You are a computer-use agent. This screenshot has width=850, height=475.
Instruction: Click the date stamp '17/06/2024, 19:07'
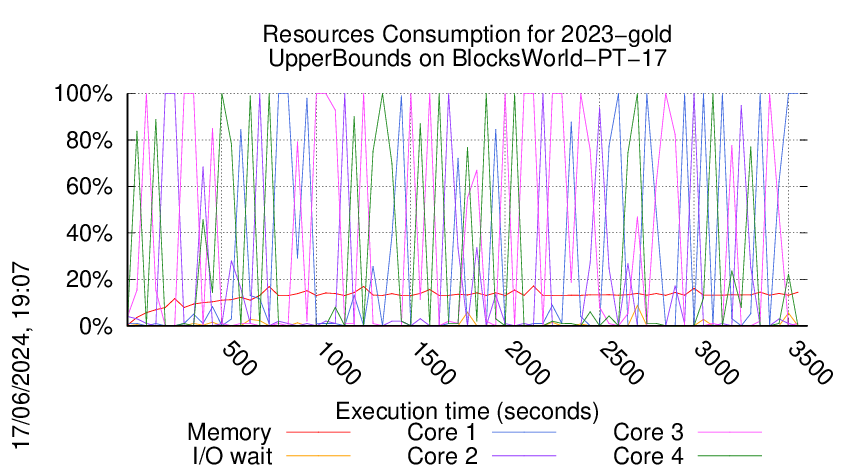coord(22,356)
